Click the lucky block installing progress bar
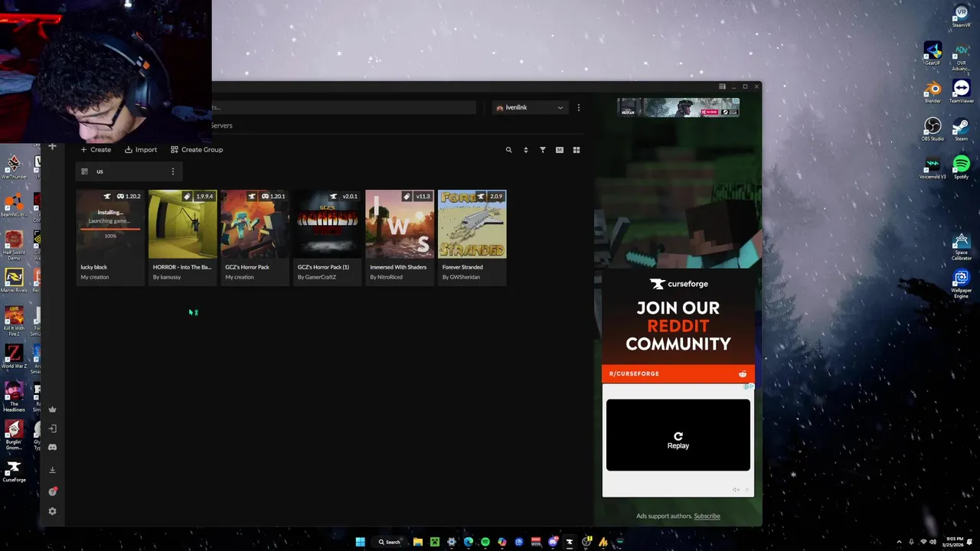This screenshot has width=980, height=551. (110, 228)
